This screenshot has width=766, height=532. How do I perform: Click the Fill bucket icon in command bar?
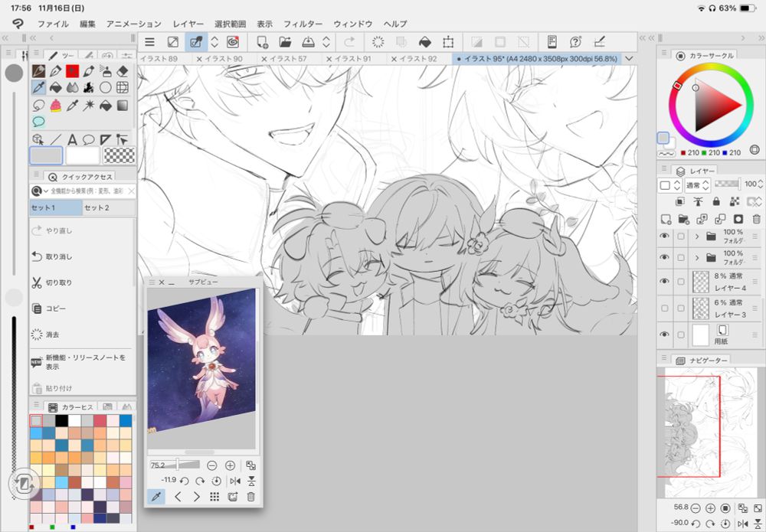(x=425, y=42)
